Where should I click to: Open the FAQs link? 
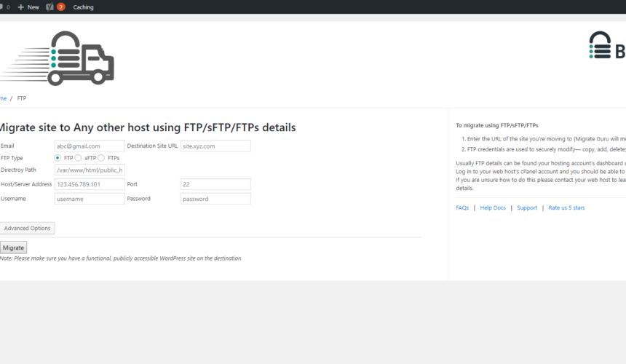(x=462, y=208)
